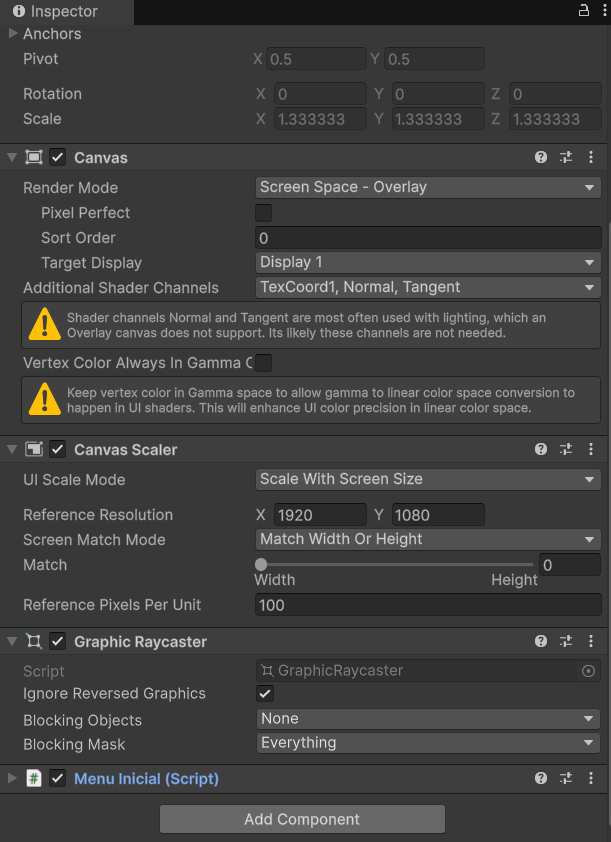Open Canvas Scaler presets
Viewport: 611px width, 842px height.
(566, 449)
